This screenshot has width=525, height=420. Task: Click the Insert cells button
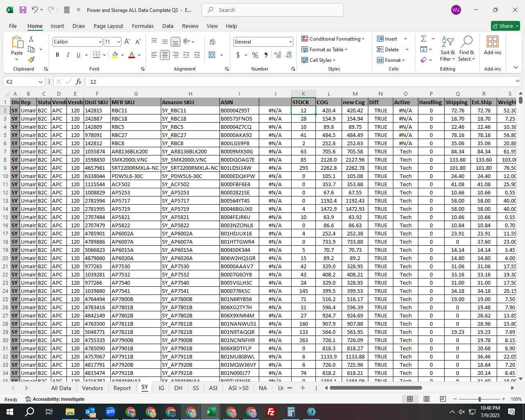(387, 39)
